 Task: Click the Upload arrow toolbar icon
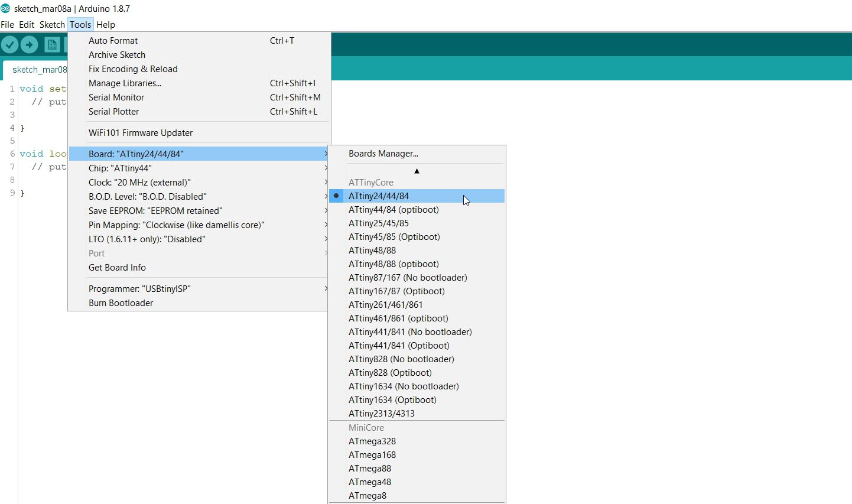[x=30, y=45]
